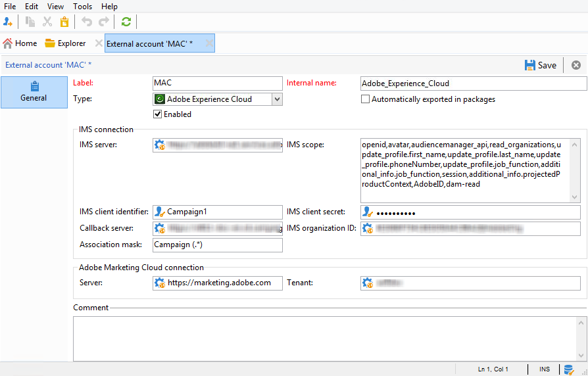The image size is (588, 376).
Task: Click the External account 'MAC' header title
Action: point(49,65)
